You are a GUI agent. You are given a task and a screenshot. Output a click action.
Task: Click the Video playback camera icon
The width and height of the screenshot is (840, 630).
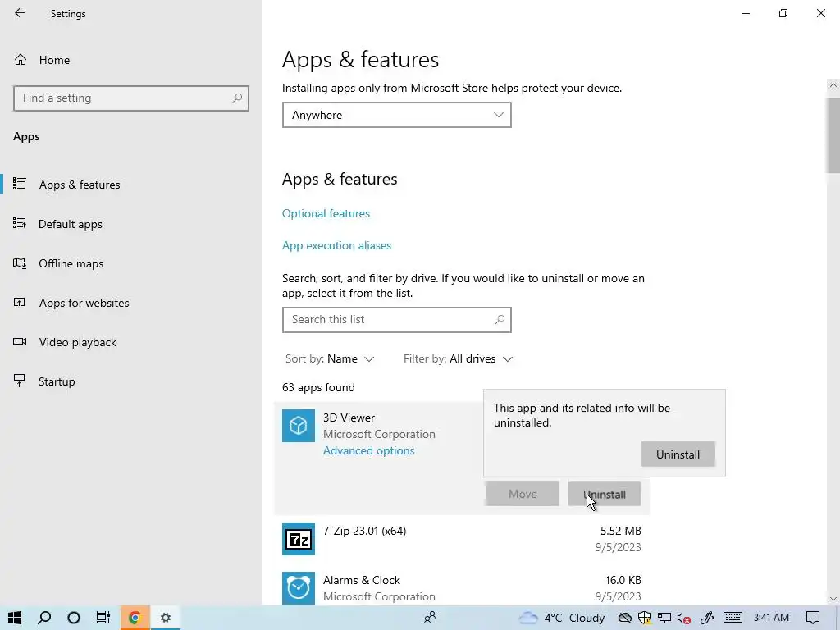[x=20, y=341]
